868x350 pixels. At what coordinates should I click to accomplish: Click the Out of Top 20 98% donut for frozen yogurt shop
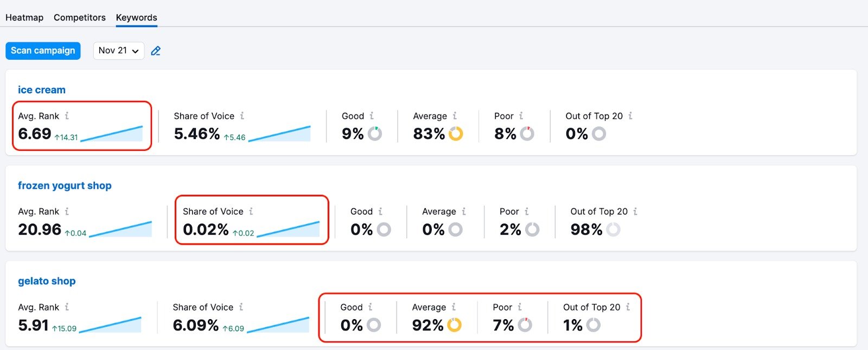[614, 230]
